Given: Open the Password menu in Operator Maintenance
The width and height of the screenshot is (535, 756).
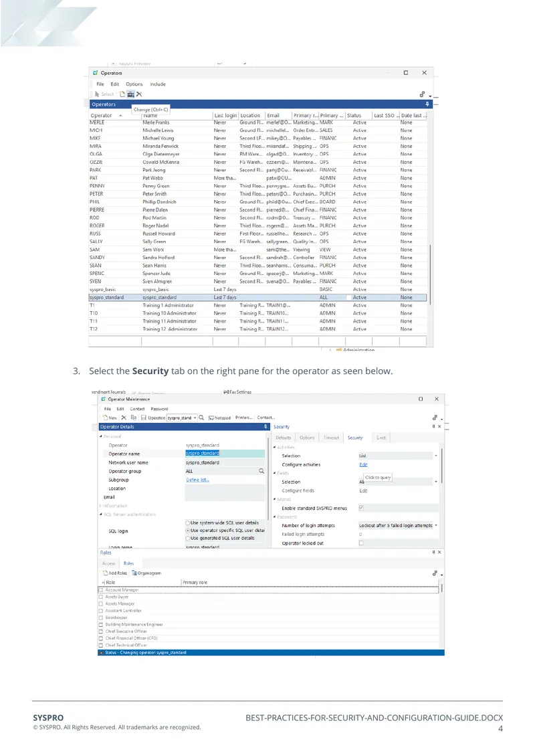Looking at the screenshot, I should pyautogui.click(x=159, y=409).
